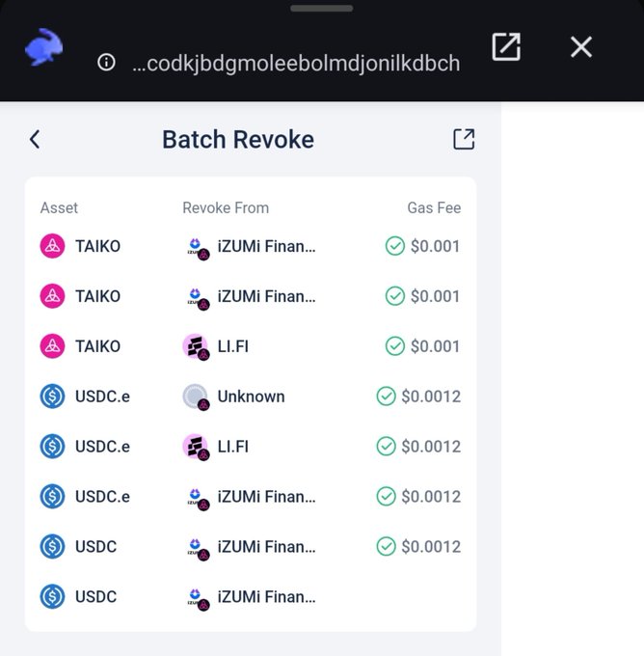Click the Batch Revoke title
Image resolution: width=644 pixels, height=656 pixels.
[x=238, y=139]
